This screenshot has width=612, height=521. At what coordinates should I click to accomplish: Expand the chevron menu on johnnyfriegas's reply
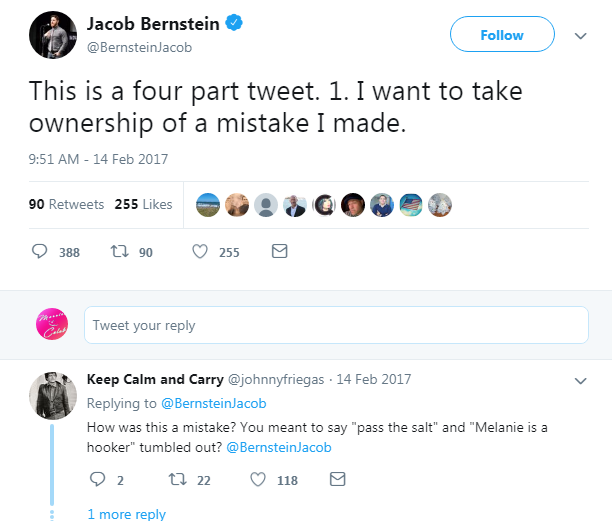tap(580, 381)
